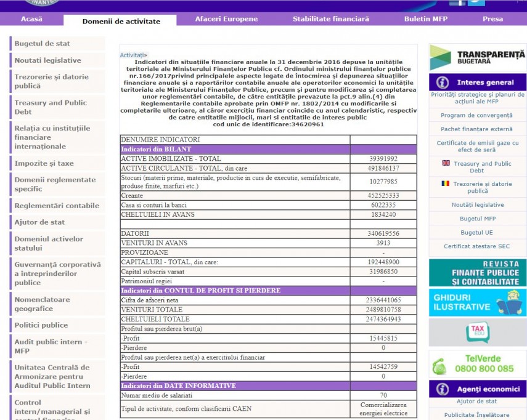Open Bugetul de stat sidebar link
The height and width of the screenshot is (420, 527).
pos(43,44)
